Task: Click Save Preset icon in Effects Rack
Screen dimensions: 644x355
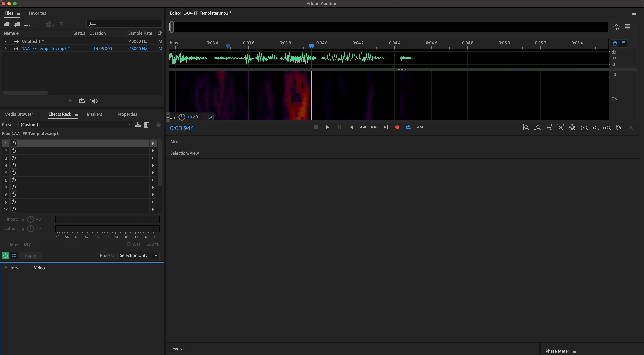Action: [137, 125]
